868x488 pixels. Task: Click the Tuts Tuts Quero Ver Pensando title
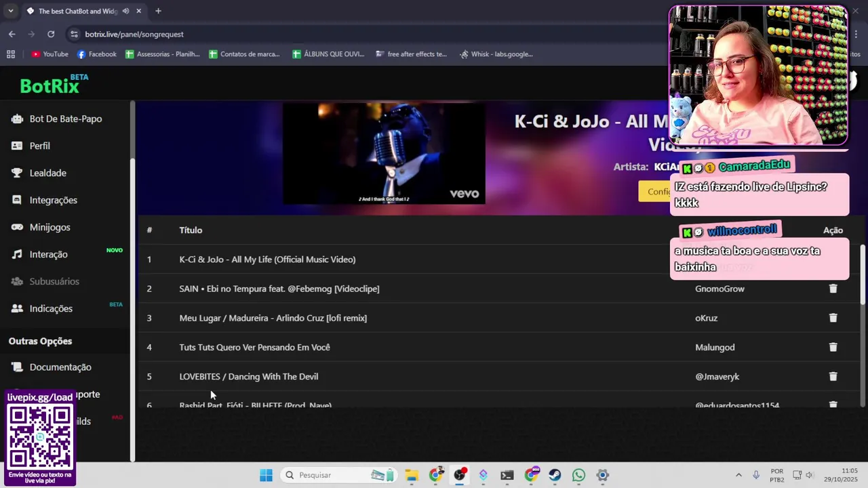coord(254,347)
